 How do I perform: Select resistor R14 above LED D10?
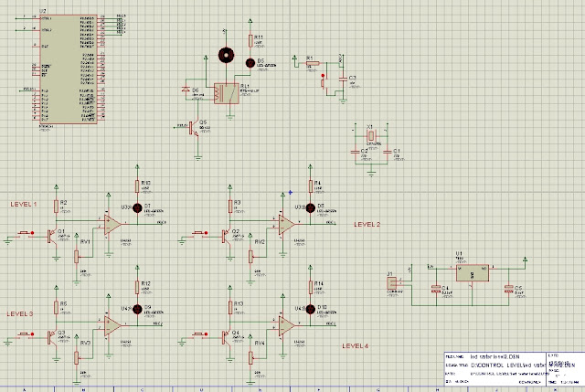click(311, 287)
